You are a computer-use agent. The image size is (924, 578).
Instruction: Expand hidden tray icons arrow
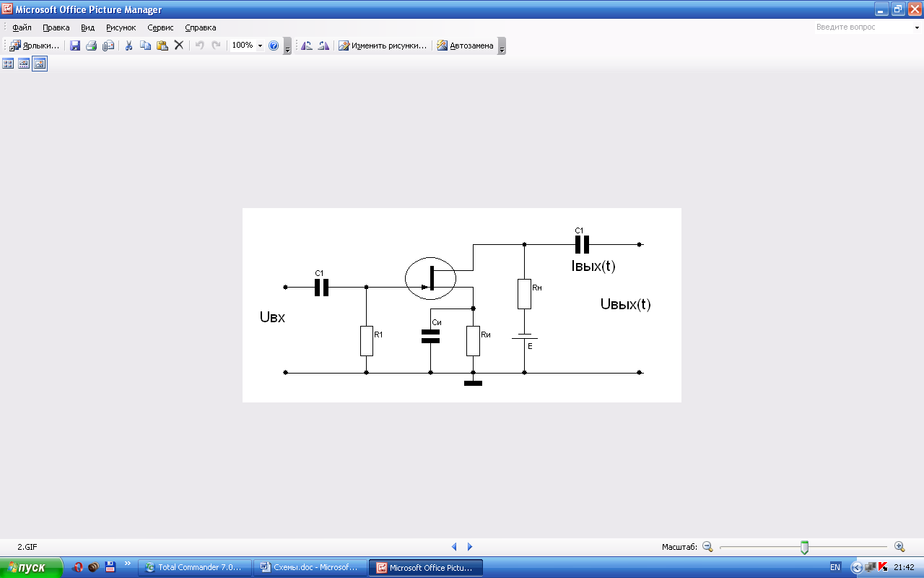tap(857, 567)
